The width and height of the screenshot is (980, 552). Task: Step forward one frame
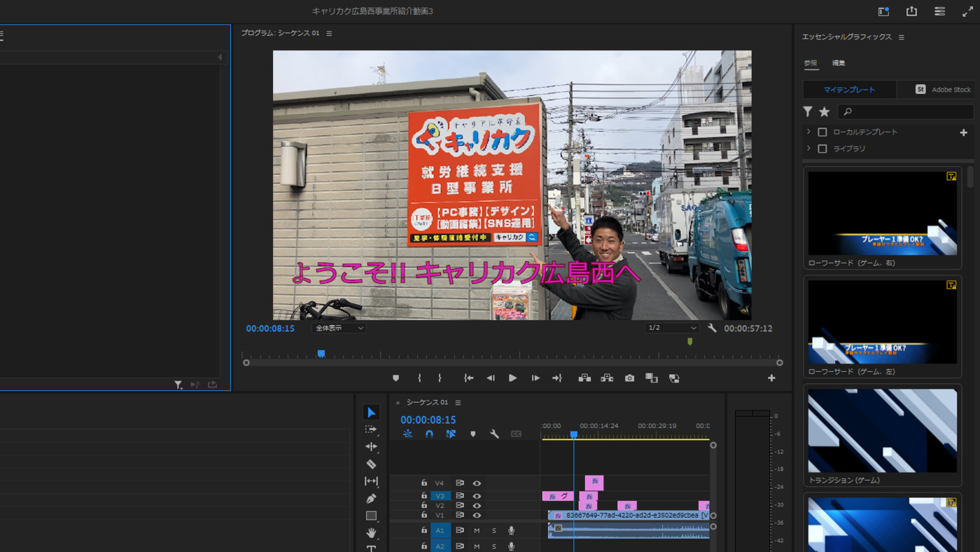pyautogui.click(x=535, y=378)
